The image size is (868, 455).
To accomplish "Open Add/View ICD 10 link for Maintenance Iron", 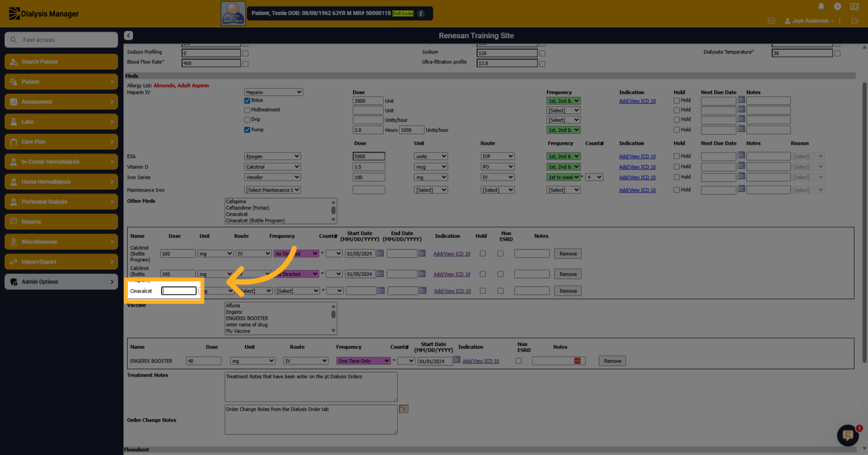I will [x=637, y=190].
